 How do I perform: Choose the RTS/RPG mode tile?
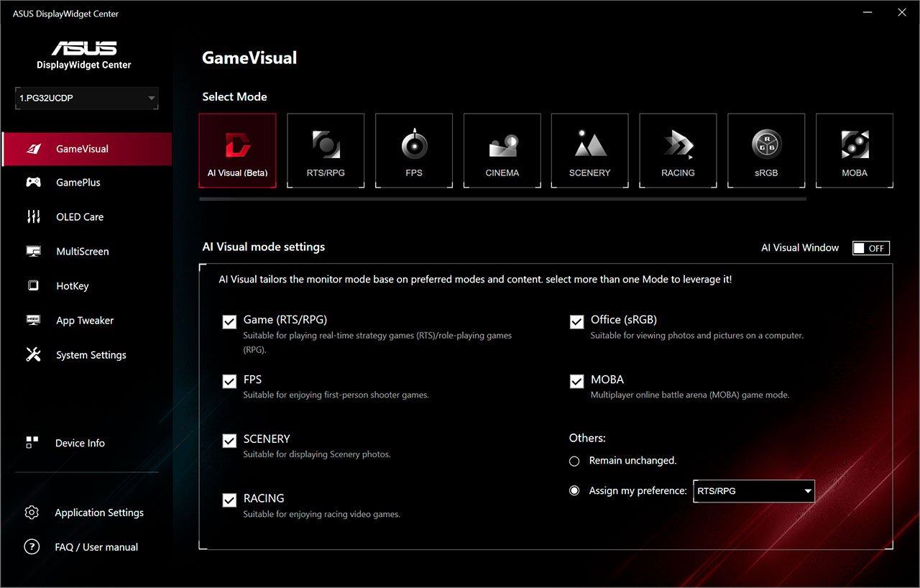[x=326, y=150]
